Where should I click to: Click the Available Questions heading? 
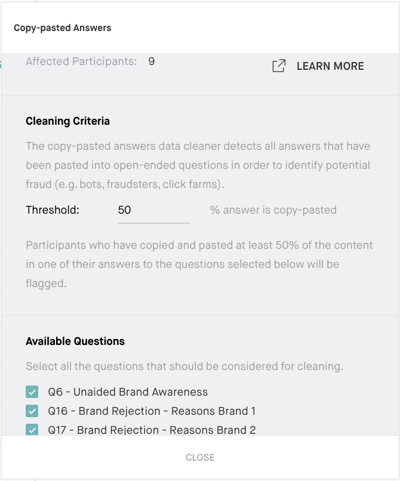pos(75,341)
